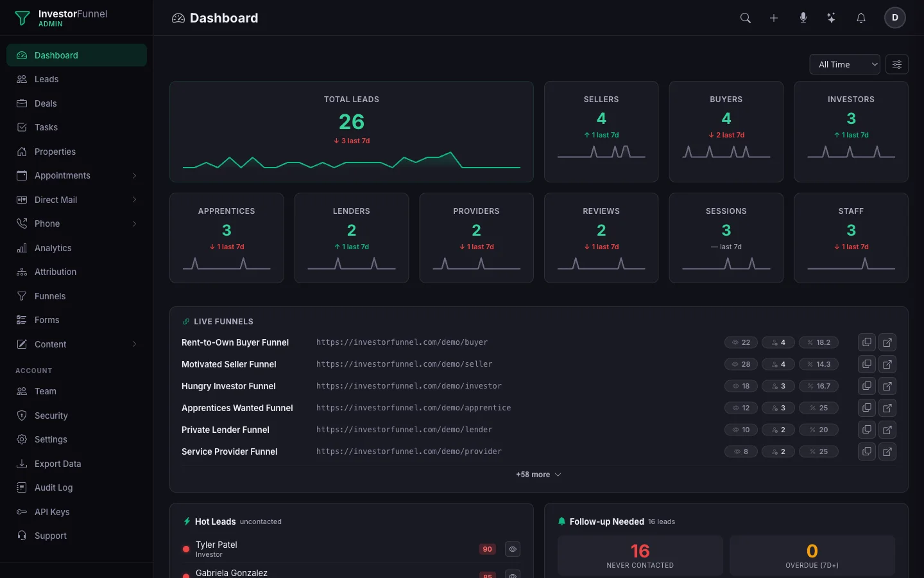Open Forms in the sidebar
Viewport: 924px width, 578px height.
tap(76, 320)
